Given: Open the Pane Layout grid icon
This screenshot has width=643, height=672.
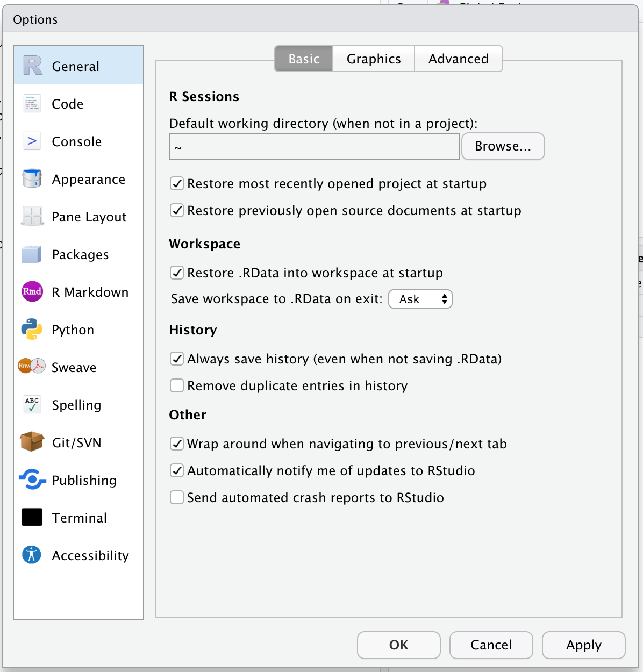Looking at the screenshot, I should click(x=32, y=216).
